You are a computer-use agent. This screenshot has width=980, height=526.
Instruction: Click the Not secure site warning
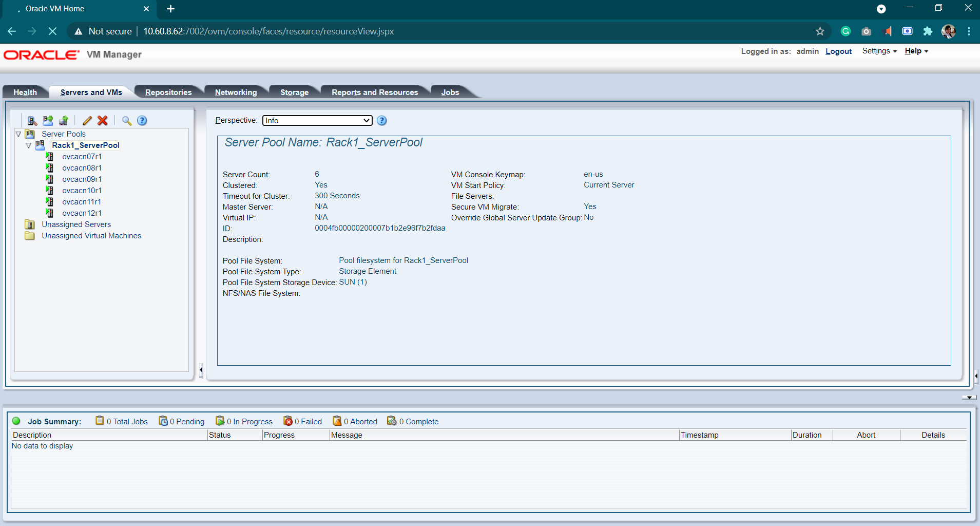pos(103,31)
